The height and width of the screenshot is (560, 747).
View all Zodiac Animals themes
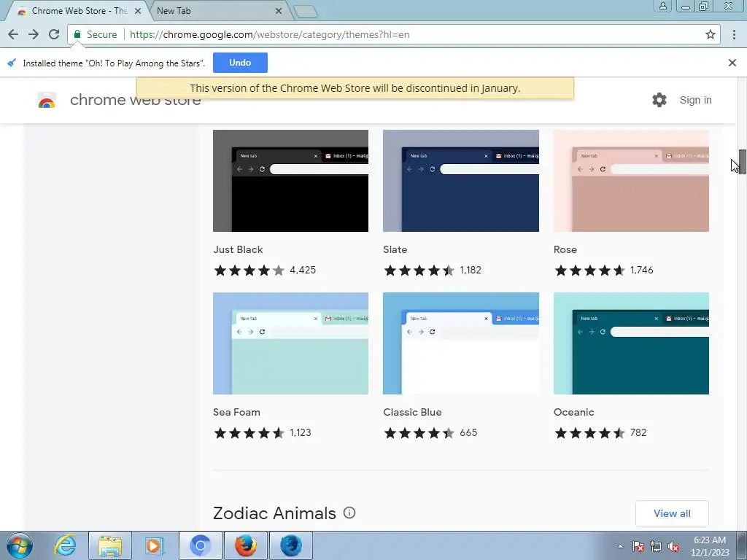(x=672, y=513)
